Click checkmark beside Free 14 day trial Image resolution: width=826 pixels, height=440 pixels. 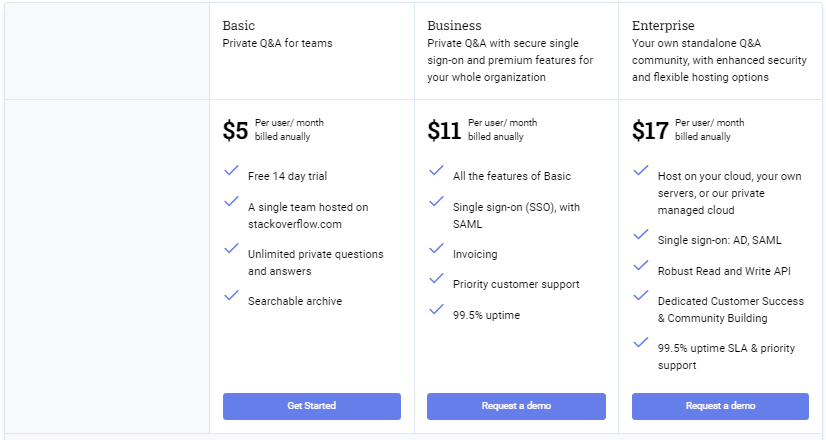pyautogui.click(x=231, y=170)
